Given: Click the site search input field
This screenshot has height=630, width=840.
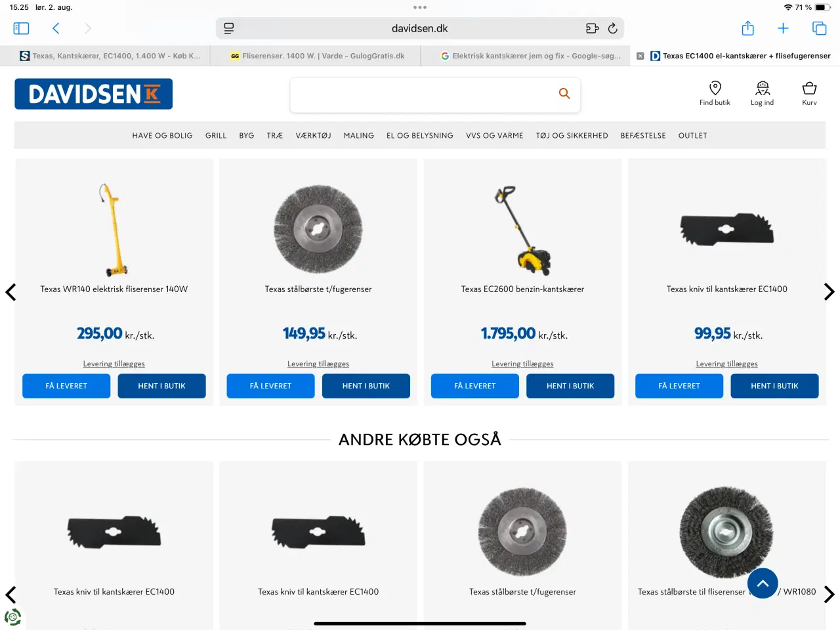Looking at the screenshot, I should click(423, 94).
